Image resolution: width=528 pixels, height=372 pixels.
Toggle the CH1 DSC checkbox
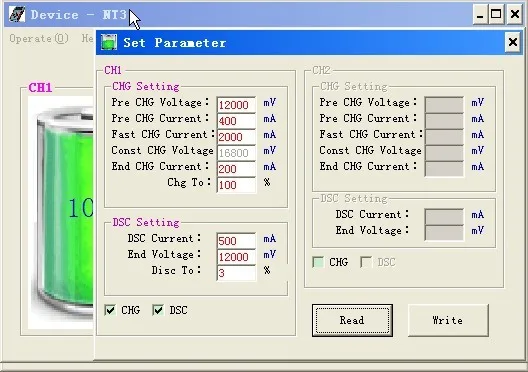click(158, 310)
